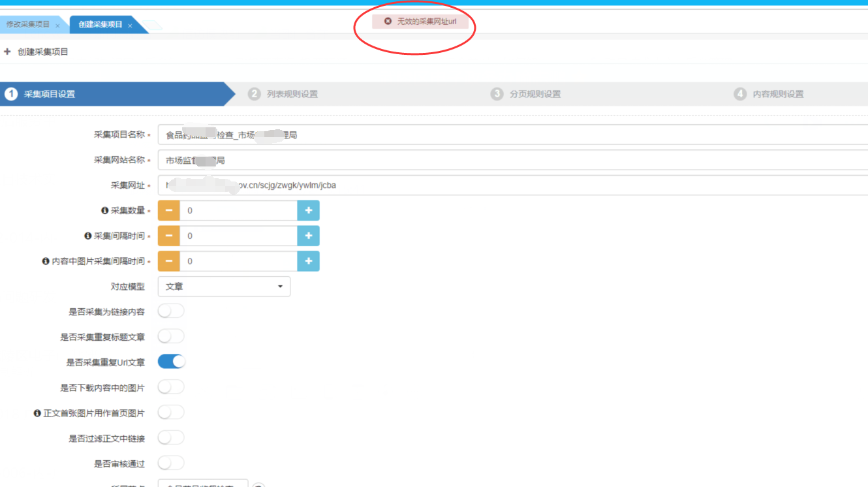The width and height of the screenshot is (868, 487).
Task: Click the info icon beside 正文首张图片用作首页图片
Action: [37, 413]
